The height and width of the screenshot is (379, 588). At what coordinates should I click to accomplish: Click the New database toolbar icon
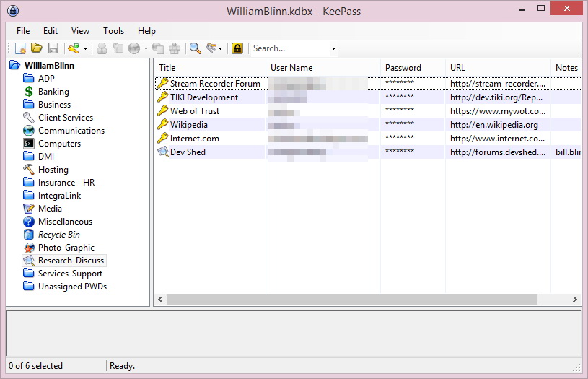point(20,48)
